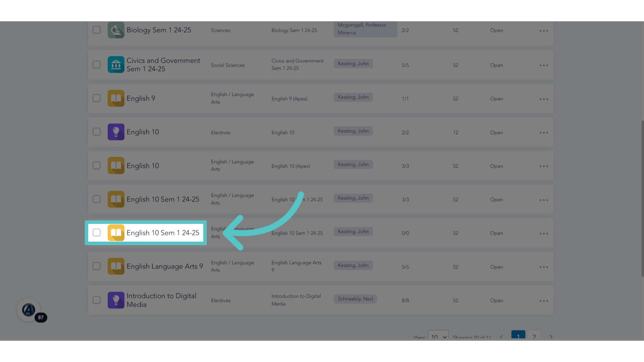Click the English 9 (Apex) catalog cell
This screenshot has width=644, height=362.
point(289,99)
